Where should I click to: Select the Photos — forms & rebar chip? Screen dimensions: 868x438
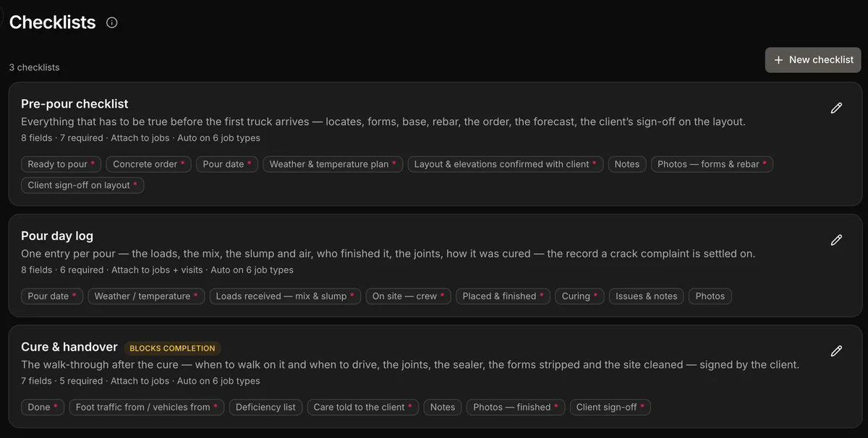click(712, 164)
